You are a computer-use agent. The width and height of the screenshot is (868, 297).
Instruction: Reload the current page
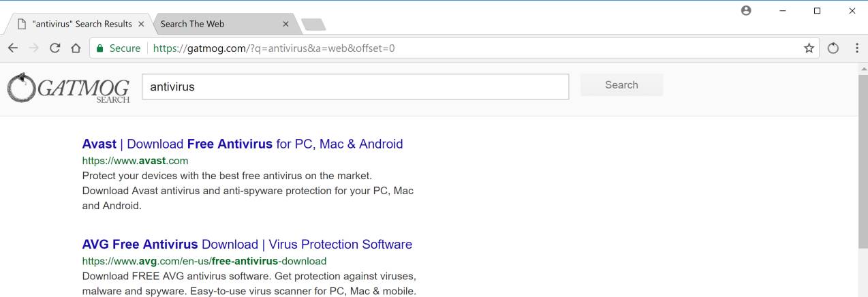(55, 48)
